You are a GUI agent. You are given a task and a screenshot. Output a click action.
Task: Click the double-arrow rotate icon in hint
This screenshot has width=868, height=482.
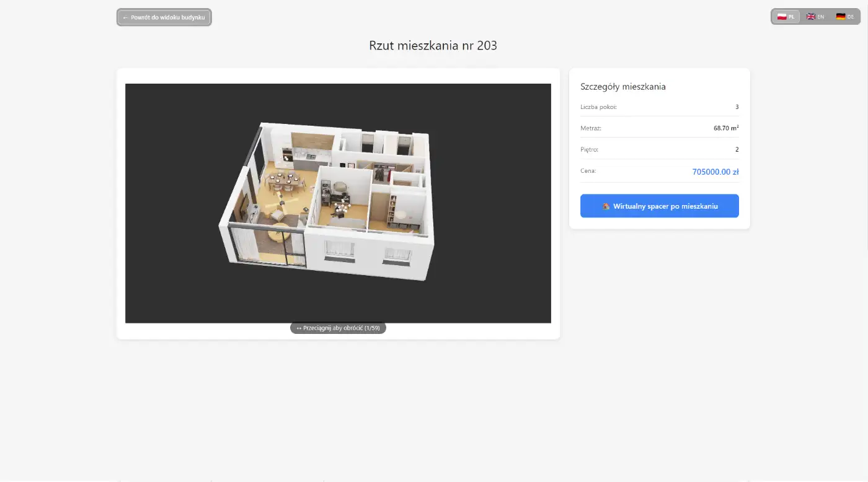click(299, 328)
